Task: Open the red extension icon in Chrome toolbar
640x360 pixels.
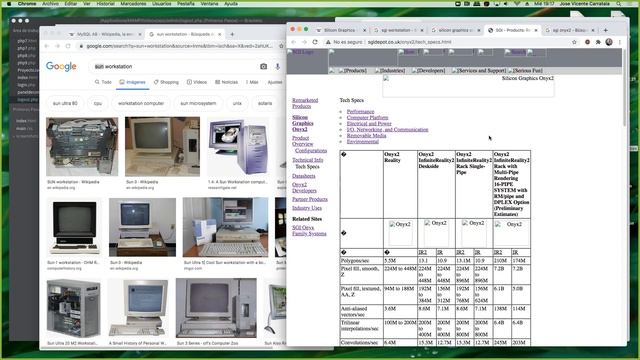Action: [x=587, y=42]
